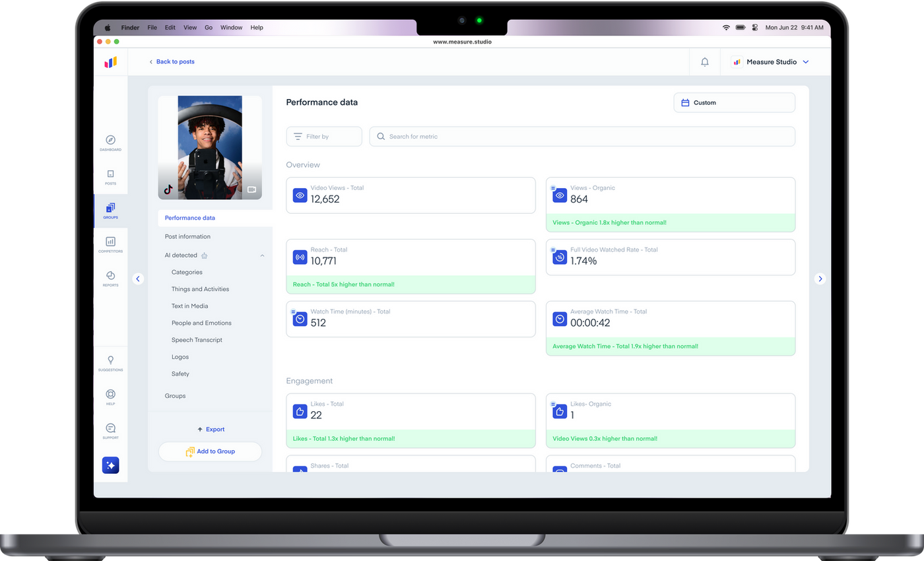924x561 pixels.
Task: Click the Search for metric field
Action: tap(582, 137)
